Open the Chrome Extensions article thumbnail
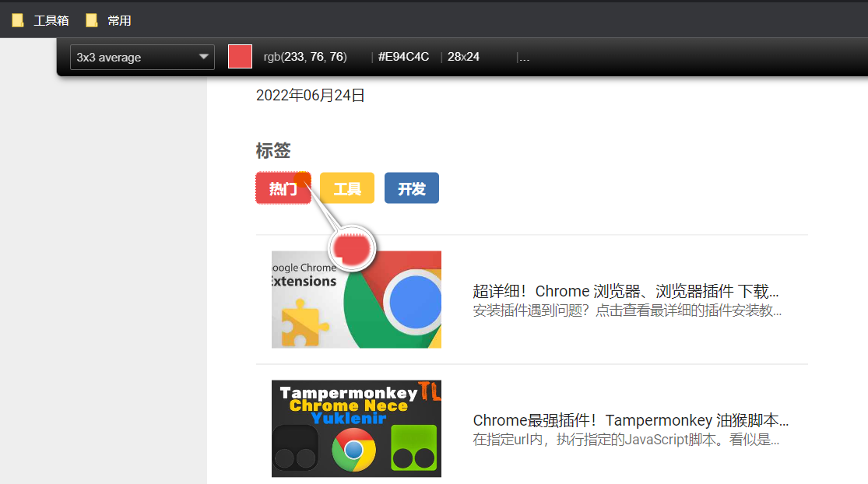This screenshot has width=868, height=484. coord(357,300)
